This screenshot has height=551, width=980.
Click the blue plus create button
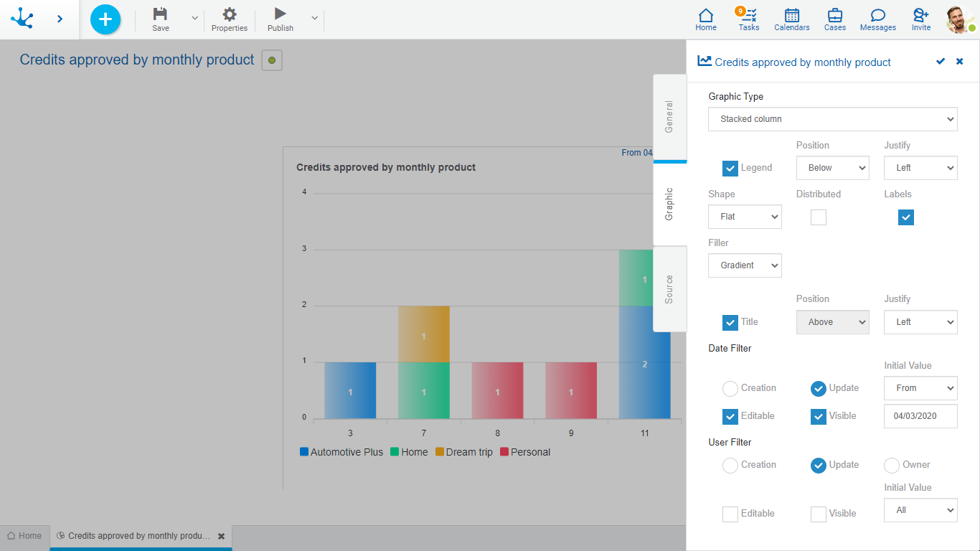click(x=105, y=19)
